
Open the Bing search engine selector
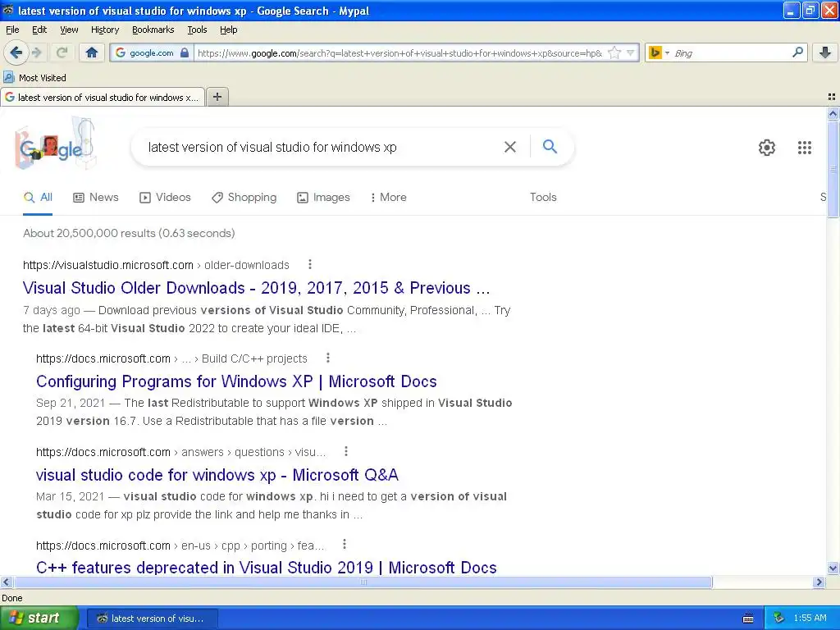point(659,52)
